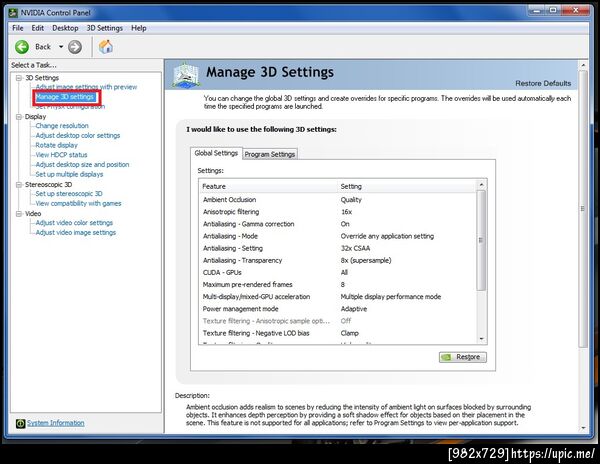Collapse the Stereoscopic 3D tree node

[18, 185]
